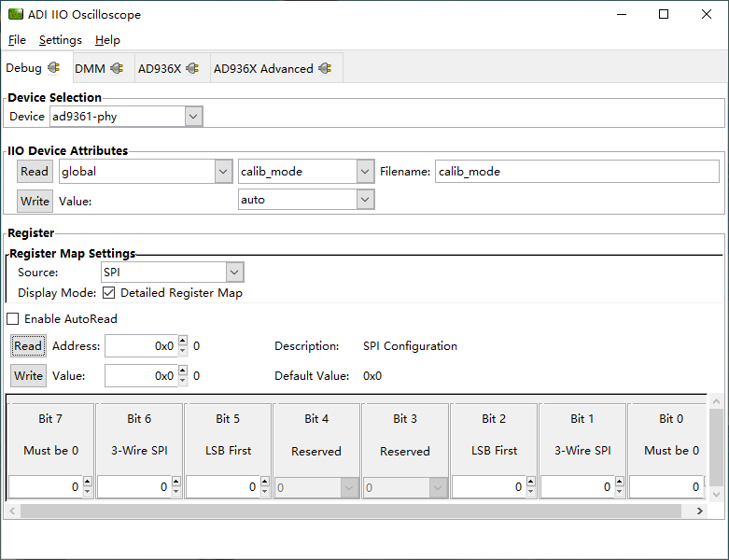Detach the DMM tab using its plug icon
The image size is (729, 560).
(x=117, y=68)
